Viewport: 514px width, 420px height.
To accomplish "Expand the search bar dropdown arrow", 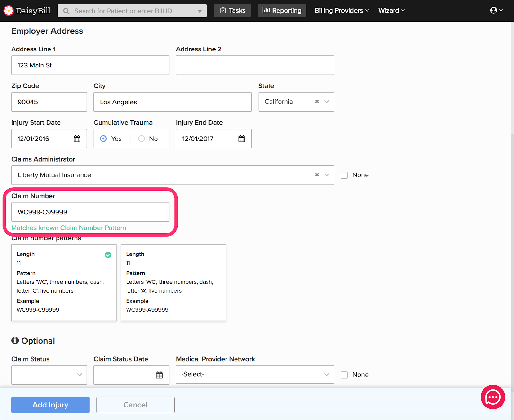I will 199,11.
